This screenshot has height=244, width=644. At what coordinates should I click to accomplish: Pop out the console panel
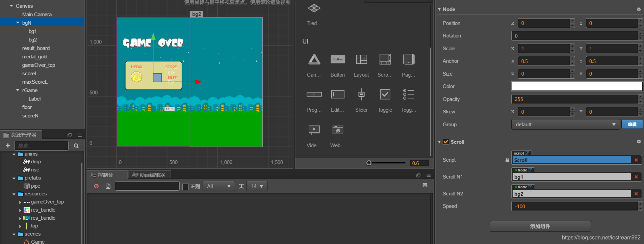pyautogui.click(x=418, y=175)
